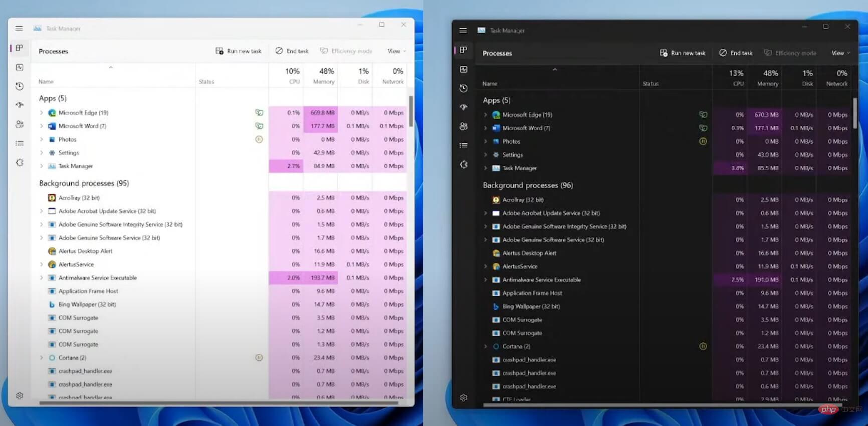
Task: Open Settings gear in dark Task Manager
Action: (x=463, y=398)
